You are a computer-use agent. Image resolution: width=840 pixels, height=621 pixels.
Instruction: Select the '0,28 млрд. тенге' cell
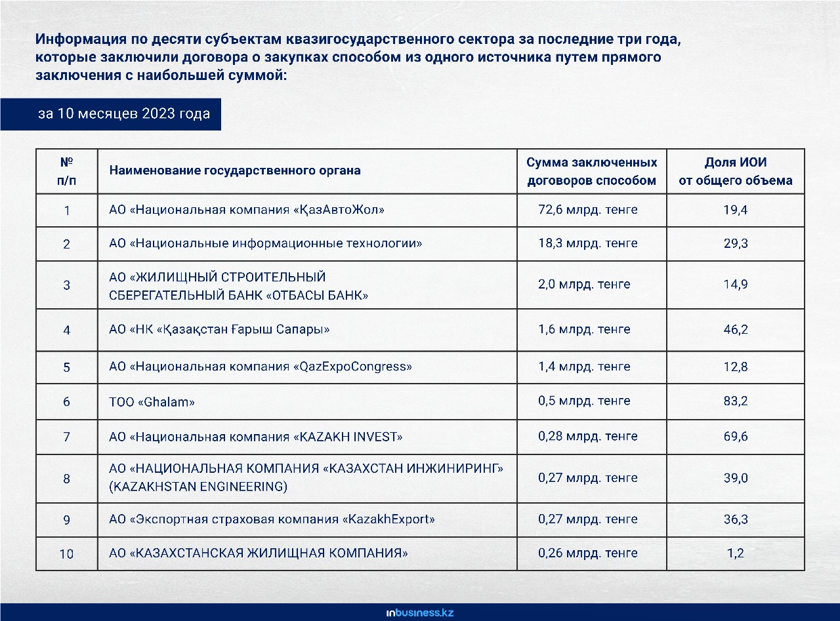pyautogui.click(x=591, y=437)
